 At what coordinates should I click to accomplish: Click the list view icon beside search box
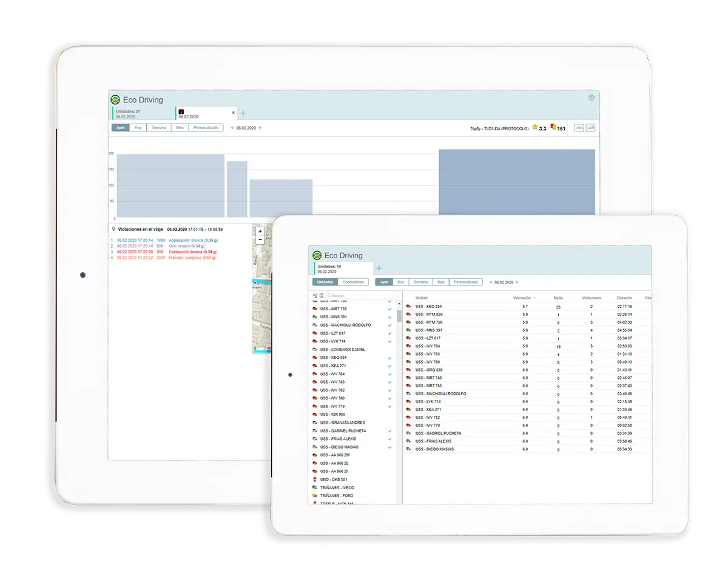click(320, 296)
